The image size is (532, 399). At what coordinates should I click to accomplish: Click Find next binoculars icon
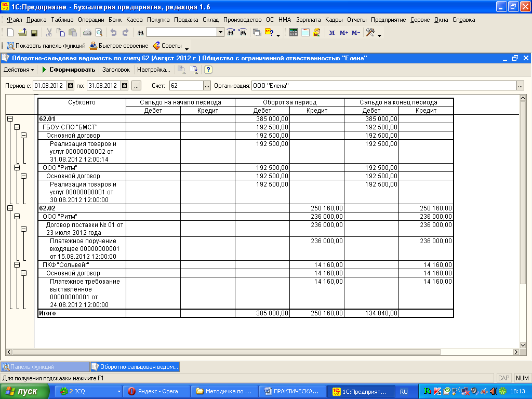[x=231, y=33]
